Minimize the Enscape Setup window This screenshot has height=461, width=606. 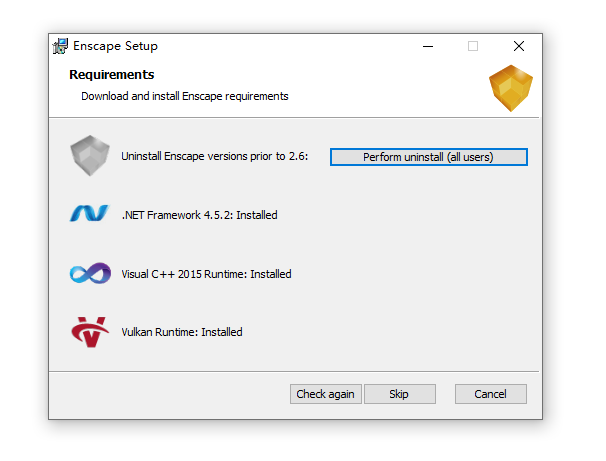tap(428, 46)
